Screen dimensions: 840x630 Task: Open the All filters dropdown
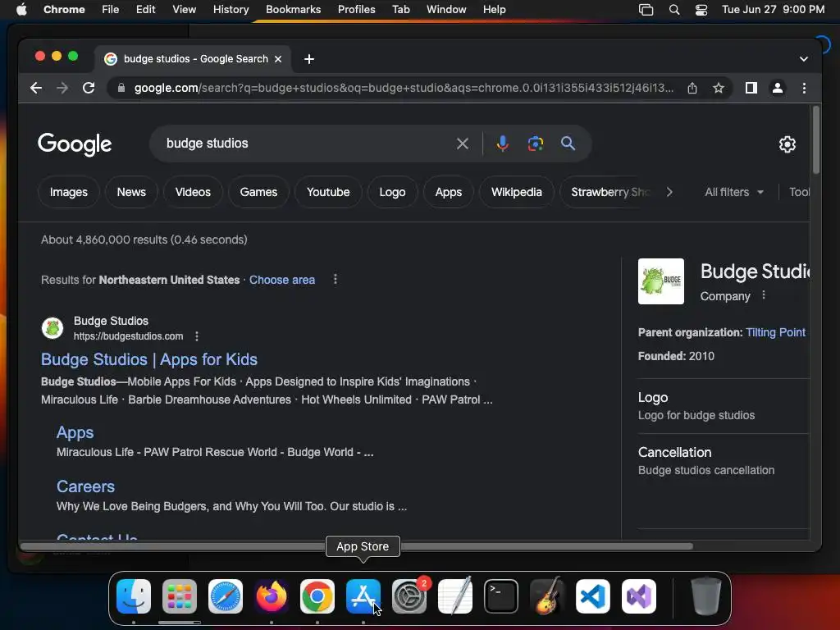click(734, 192)
